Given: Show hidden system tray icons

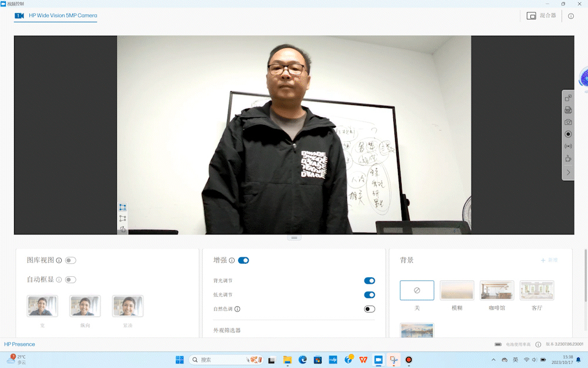Looking at the screenshot, I should tap(493, 360).
